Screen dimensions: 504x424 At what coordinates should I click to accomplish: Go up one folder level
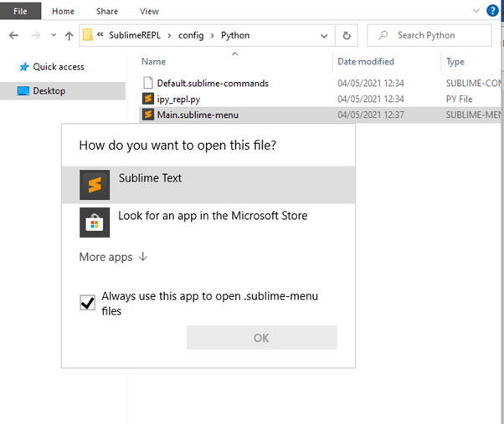[69, 36]
